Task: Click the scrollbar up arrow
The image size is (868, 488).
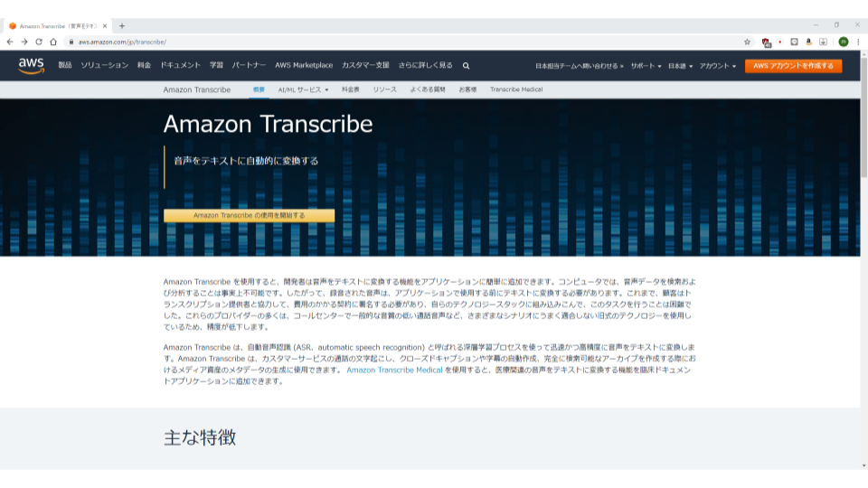Action: click(x=864, y=53)
